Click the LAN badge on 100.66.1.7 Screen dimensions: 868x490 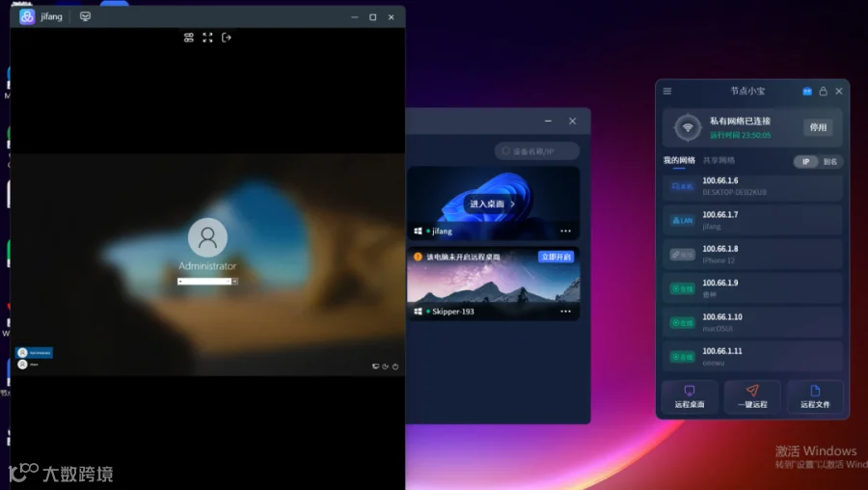tap(682, 220)
